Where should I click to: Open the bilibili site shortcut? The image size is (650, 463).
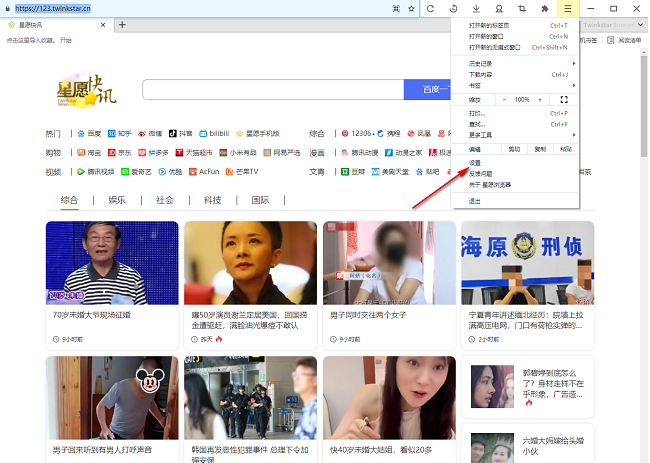pos(214,133)
